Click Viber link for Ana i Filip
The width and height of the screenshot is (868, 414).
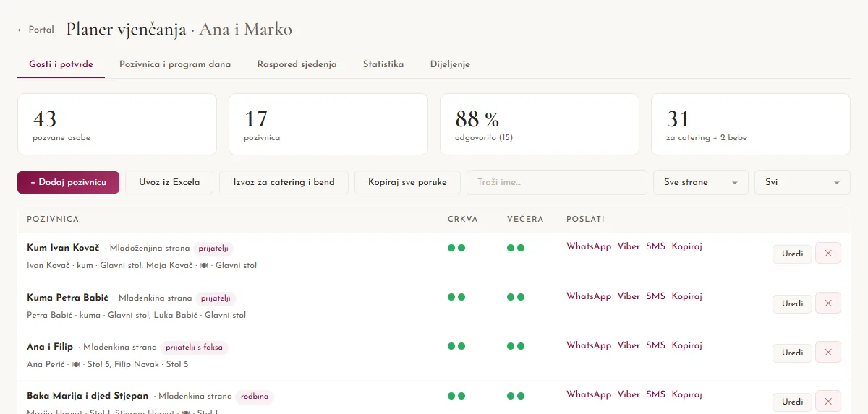pyautogui.click(x=629, y=345)
